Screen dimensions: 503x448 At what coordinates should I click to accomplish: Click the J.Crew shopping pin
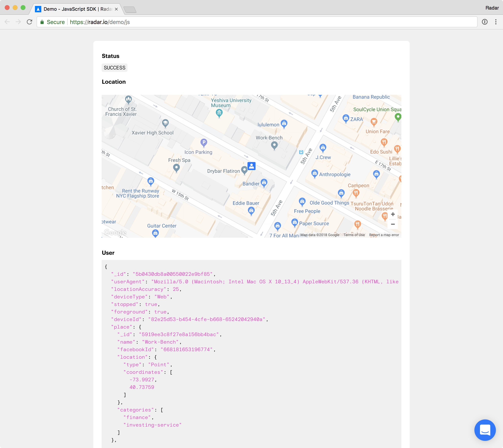tap(323, 148)
